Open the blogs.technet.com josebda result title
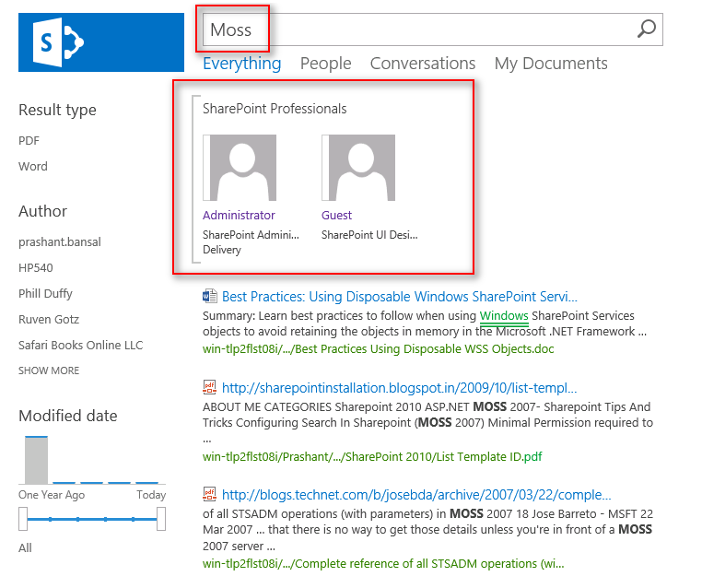This screenshot has height=588, width=702. [416, 494]
